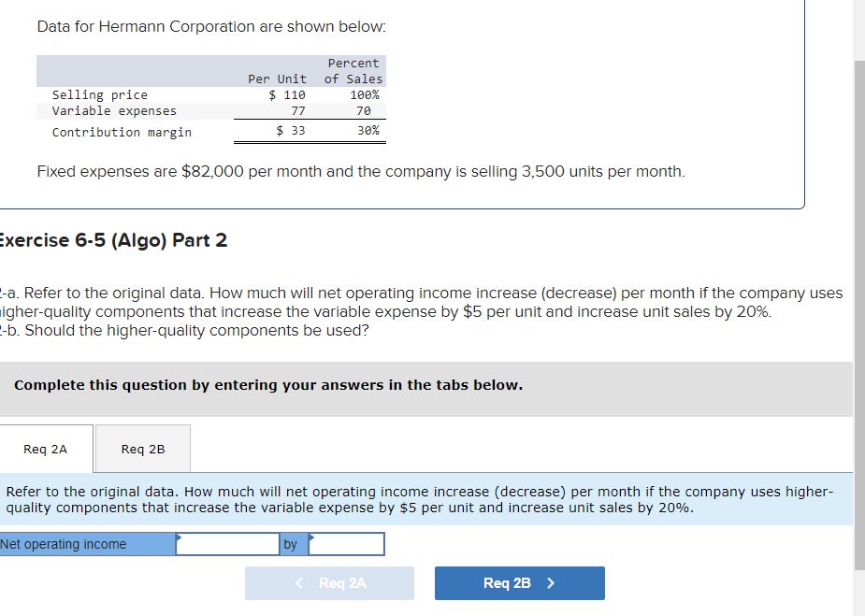
Task: Open the field after "by" for increase/decrease
Action: click(347, 544)
